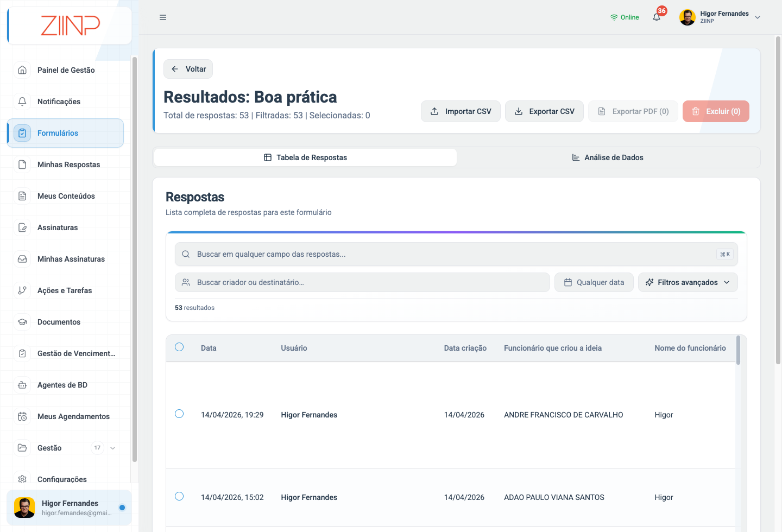The height and width of the screenshot is (532, 782).
Task: Focus the 'Buscar criador ou destinatário' field
Action: [x=362, y=282]
